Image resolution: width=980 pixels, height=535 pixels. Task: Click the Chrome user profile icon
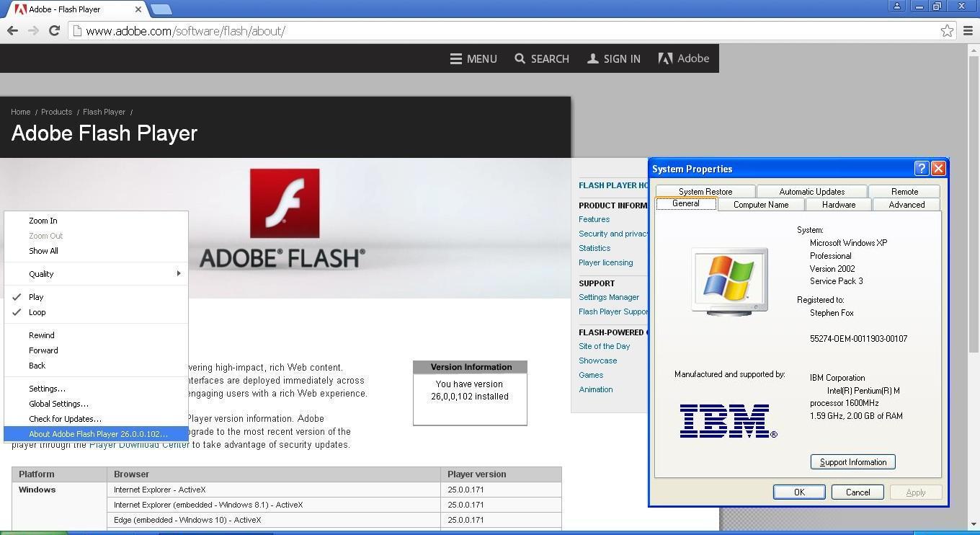tap(897, 6)
